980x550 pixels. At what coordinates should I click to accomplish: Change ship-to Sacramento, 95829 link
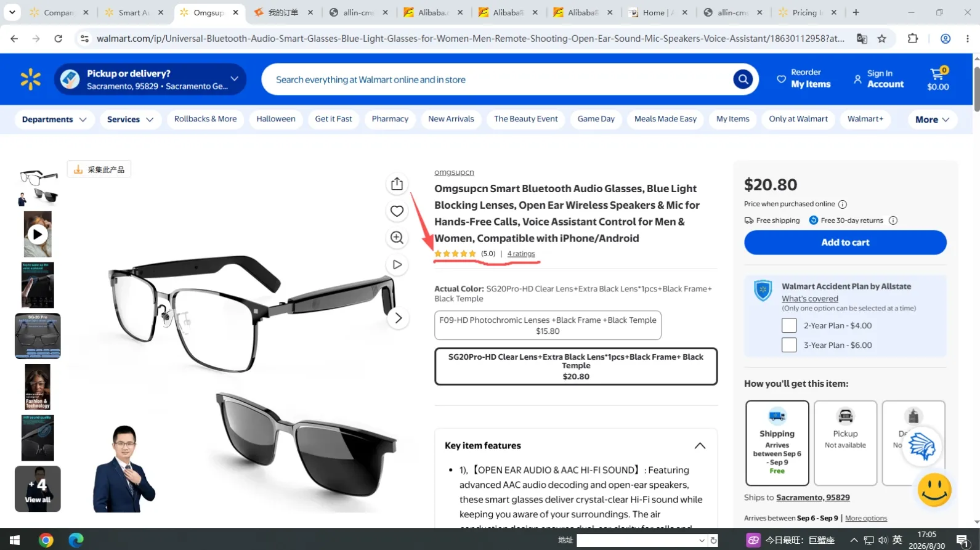pos(813,498)
